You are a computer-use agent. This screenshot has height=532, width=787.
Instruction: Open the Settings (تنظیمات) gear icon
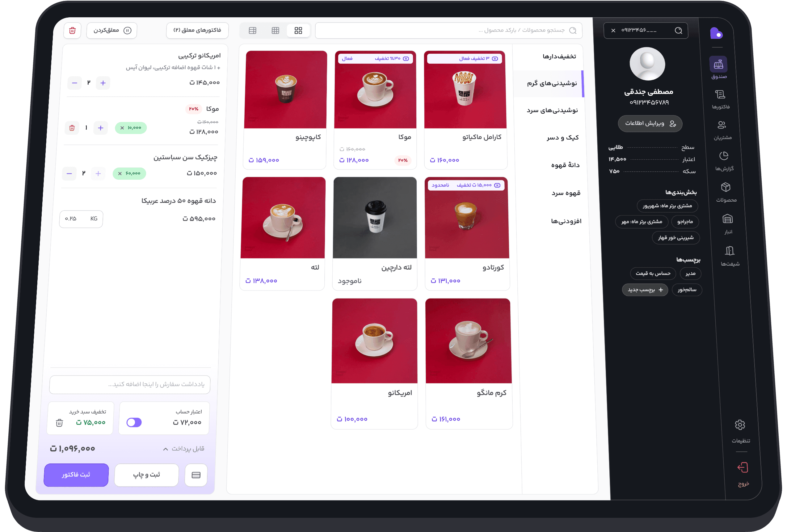740,425
